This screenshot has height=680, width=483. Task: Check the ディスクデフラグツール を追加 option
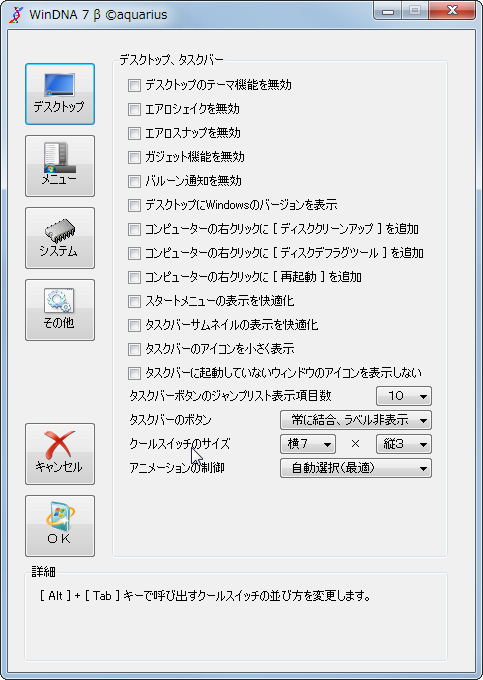pos(134,253)
